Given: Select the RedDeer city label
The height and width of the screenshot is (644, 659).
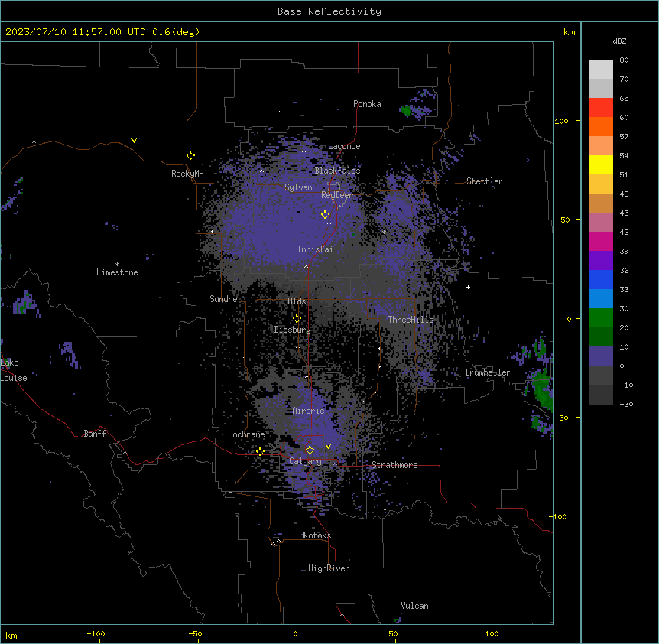Looking at the screenshot, I should tap(336, 195).
